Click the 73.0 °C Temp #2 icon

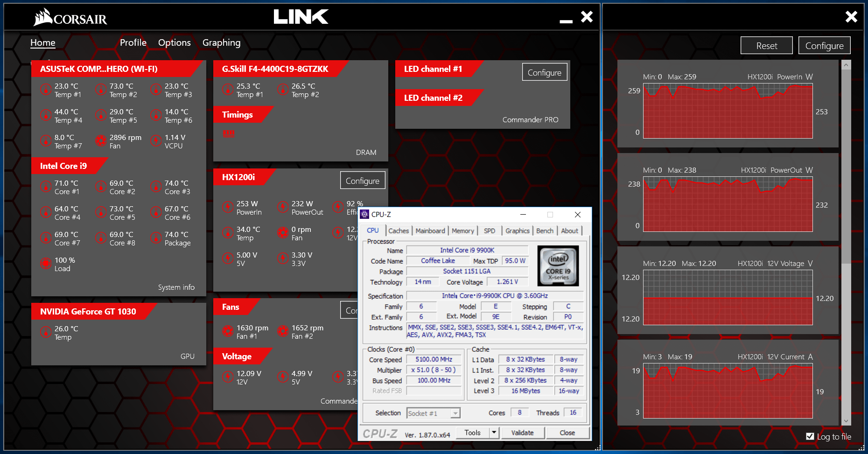[x=100, y=90]
